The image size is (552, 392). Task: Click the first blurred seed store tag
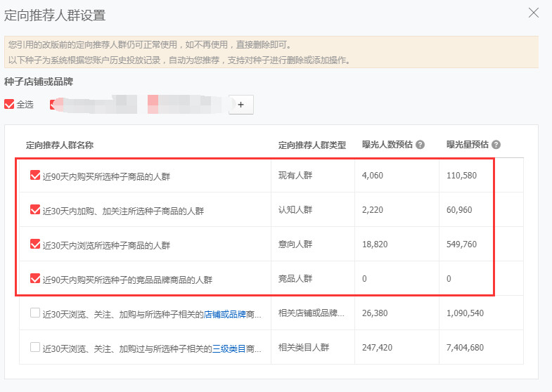point(91,105)
